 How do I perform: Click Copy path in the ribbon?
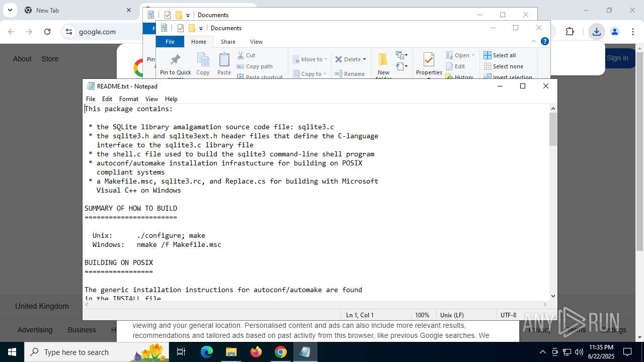coord(255,66)
